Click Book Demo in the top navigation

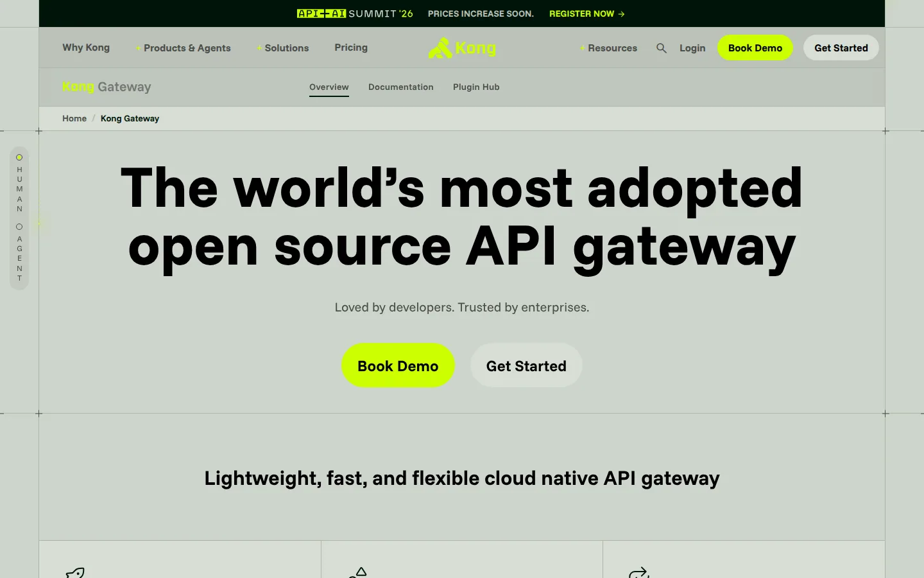(755, 48)
